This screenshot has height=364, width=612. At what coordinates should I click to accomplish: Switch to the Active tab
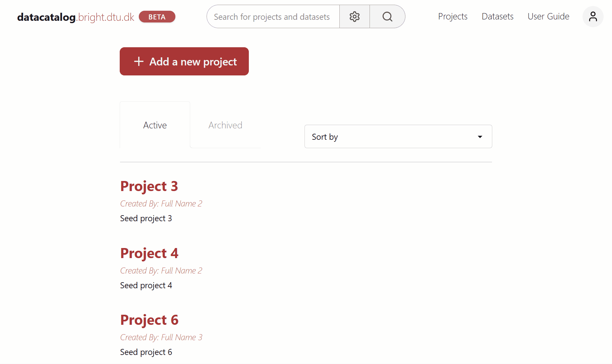click(155, 125)
